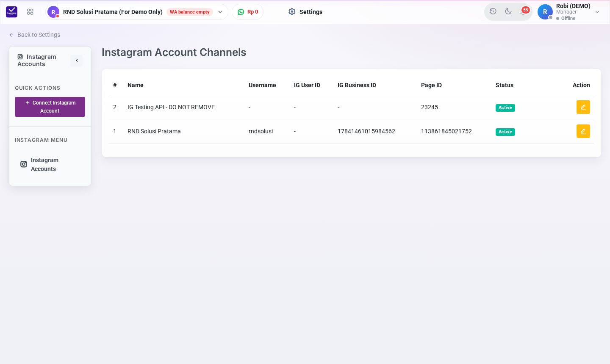Toggle dark mode with the moon icon
This screenshot has width=610, height=364.
(x=508, y=11)
